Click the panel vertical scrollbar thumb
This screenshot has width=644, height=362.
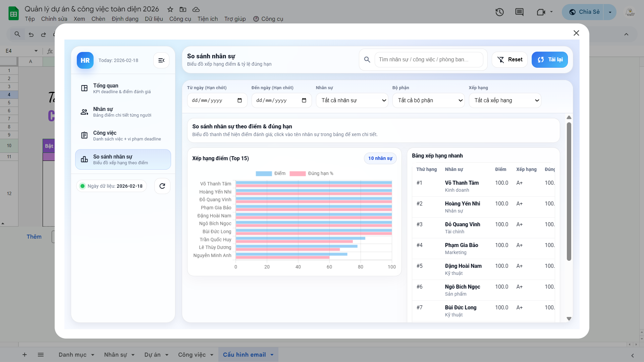[569, 191]
